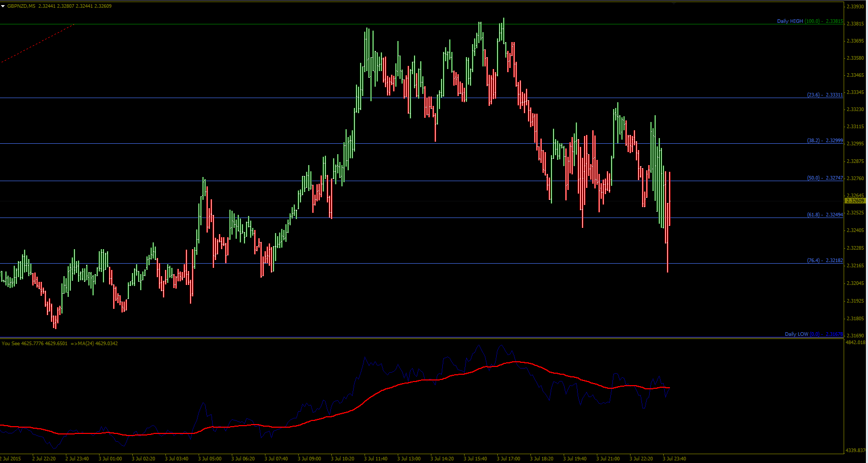Image resolution: width=868 pixels, height=463 pixels.
Task: Click the 3 Jul 07:40 time label
Action: point(276,459)
